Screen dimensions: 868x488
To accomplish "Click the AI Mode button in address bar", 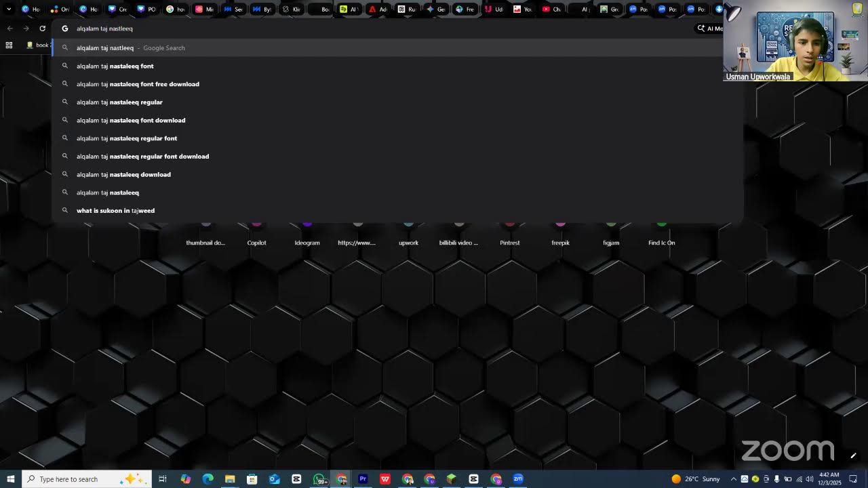I will pyautogui.click(x=710, y=28).
